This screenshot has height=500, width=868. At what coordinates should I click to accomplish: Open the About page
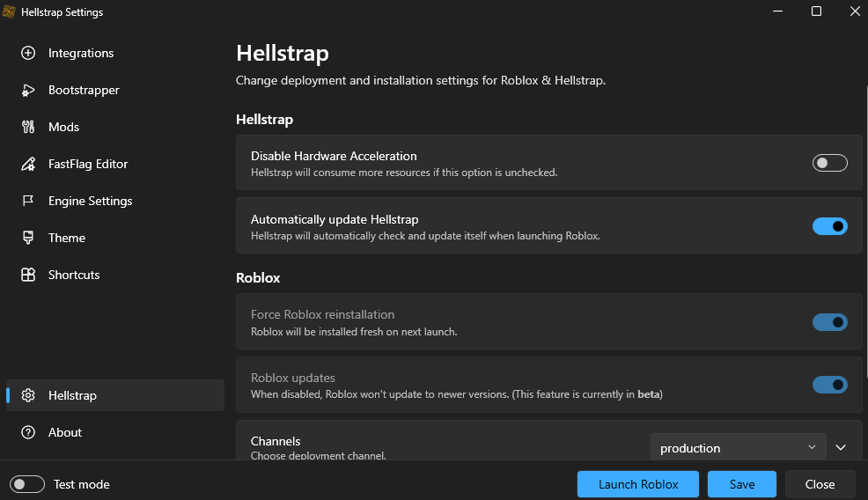(x=115, y=432)
